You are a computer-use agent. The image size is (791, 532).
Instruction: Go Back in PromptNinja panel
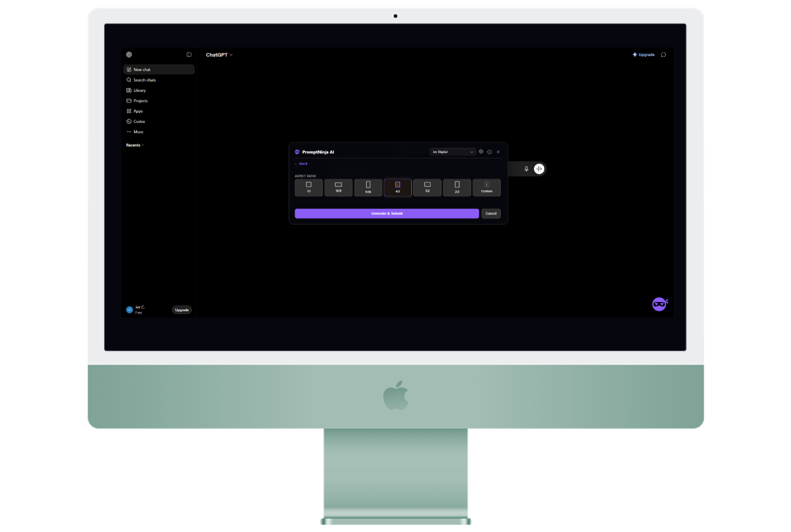pyautogui.click(x=302, y=164)
